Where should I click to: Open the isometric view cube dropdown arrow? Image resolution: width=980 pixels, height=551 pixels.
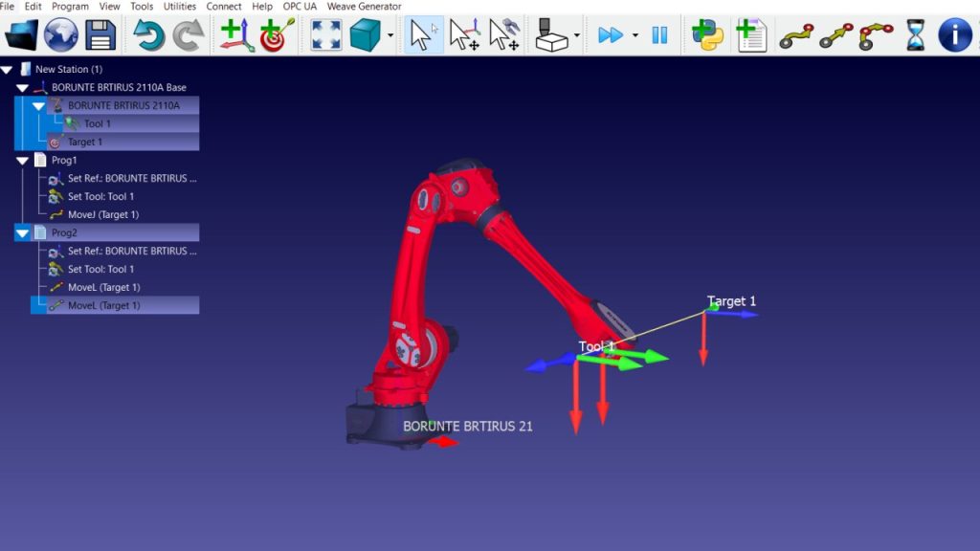tap(390, 36)
